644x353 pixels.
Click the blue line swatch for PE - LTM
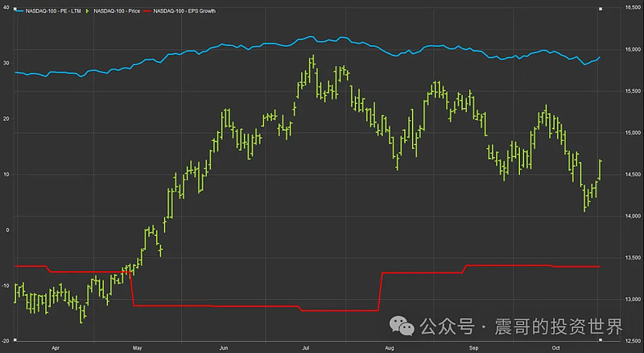[x=19, y=11]
